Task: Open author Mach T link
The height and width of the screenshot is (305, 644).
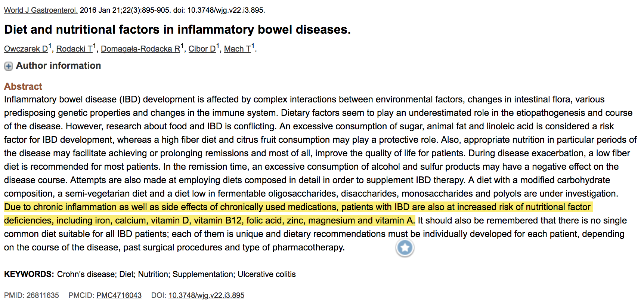Action: point(237,49)
